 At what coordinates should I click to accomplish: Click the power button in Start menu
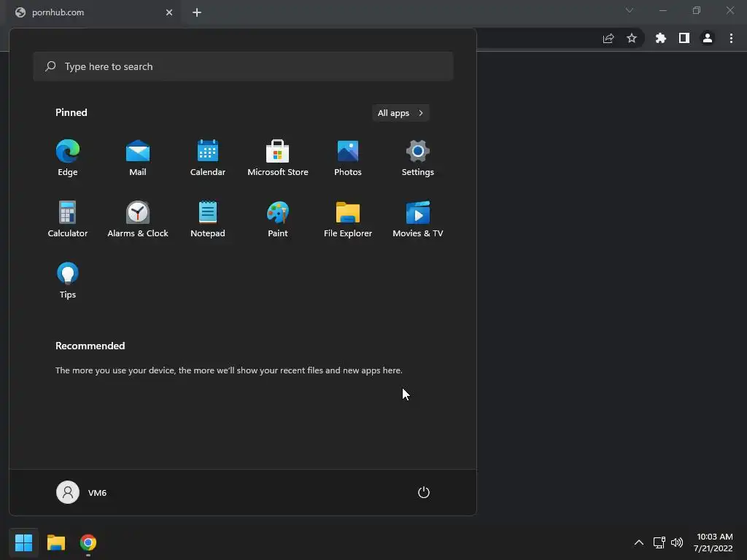click(x=424, y=492)
